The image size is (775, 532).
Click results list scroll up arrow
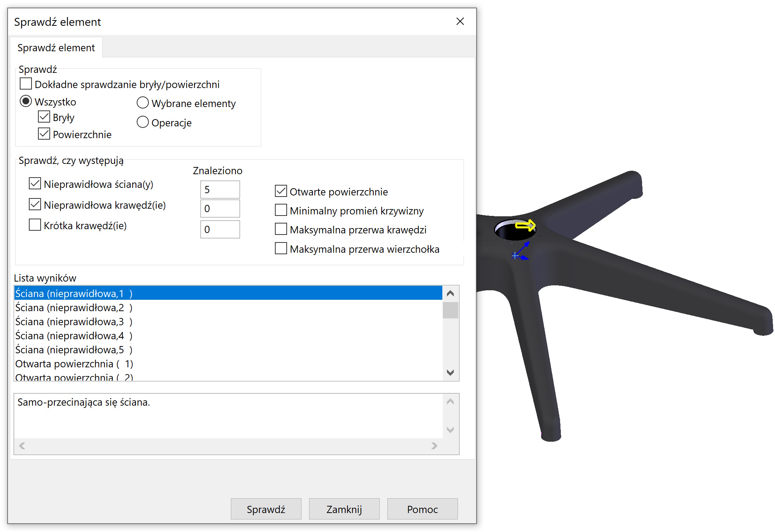(x=450, y=293)
